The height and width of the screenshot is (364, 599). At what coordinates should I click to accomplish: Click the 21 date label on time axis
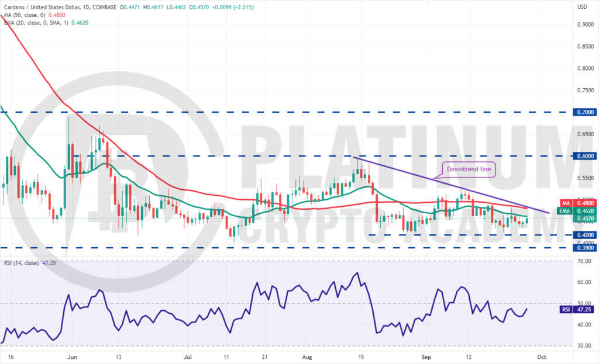[265, 357]
